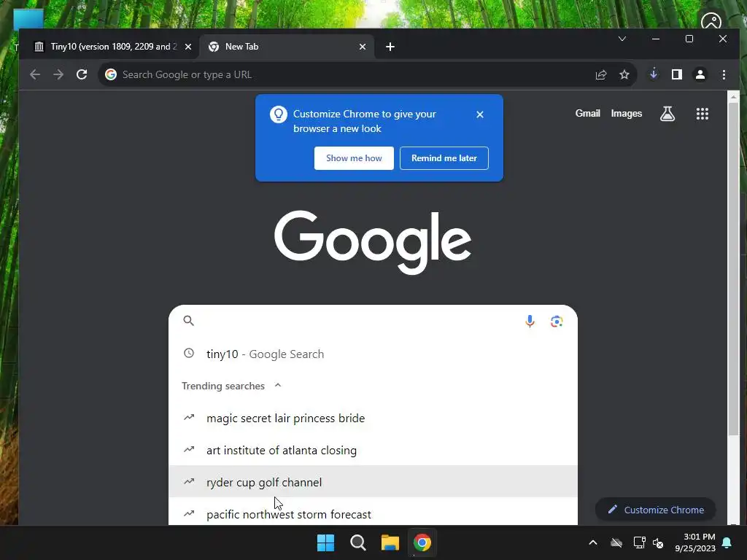Click the page vertical scrollbar thumb
The width and height of the screenshot is (747, 560).
733,270
